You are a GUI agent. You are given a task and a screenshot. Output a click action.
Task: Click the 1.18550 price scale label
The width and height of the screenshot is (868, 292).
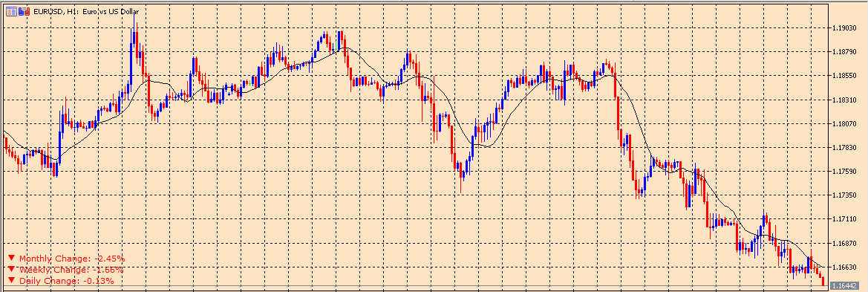[x=845, y=76]
